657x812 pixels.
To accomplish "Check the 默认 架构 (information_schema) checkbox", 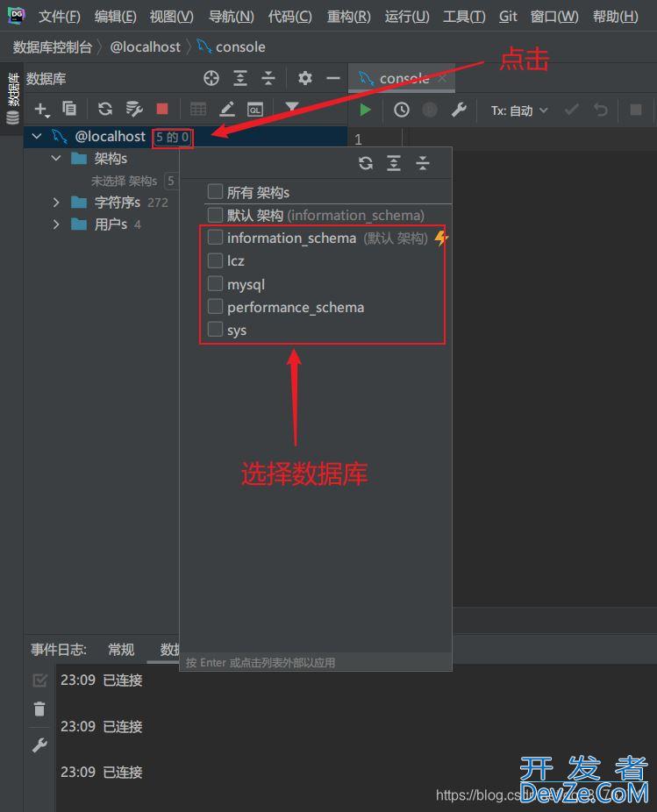I will click(x=215, y=214).
